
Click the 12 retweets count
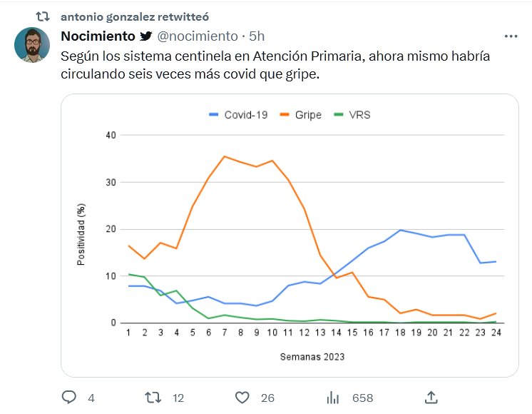[x=179, y=398]
